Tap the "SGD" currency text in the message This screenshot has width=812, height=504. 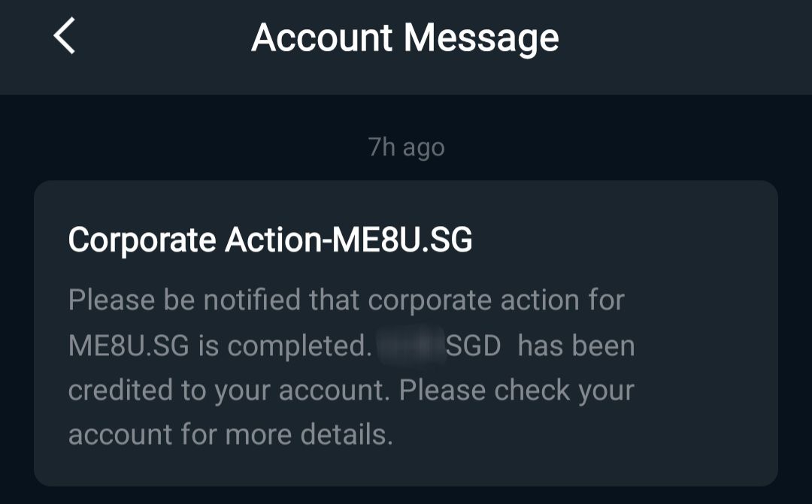coord(473,346)
